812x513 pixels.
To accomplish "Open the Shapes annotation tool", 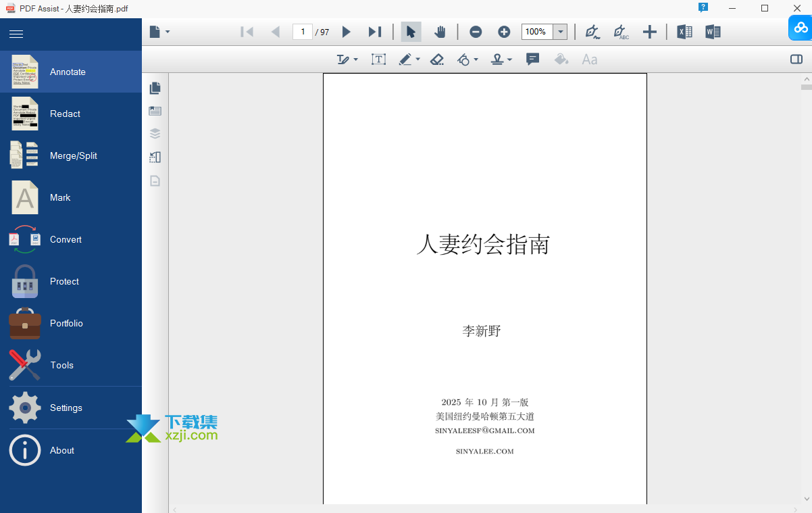I will (x=464, y=59).
